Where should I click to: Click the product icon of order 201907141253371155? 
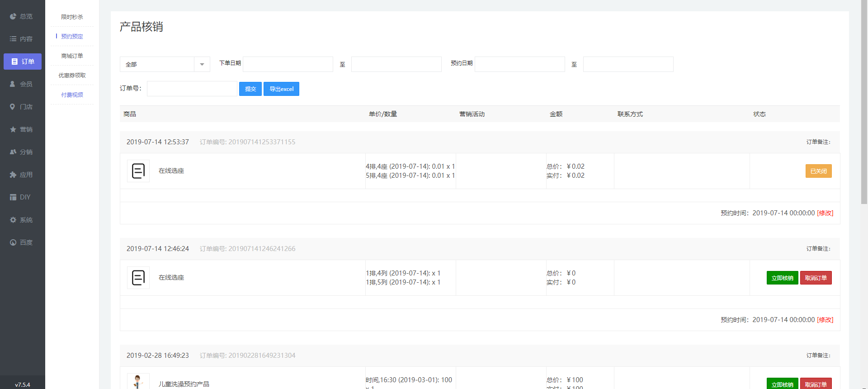tap(138, 171)
